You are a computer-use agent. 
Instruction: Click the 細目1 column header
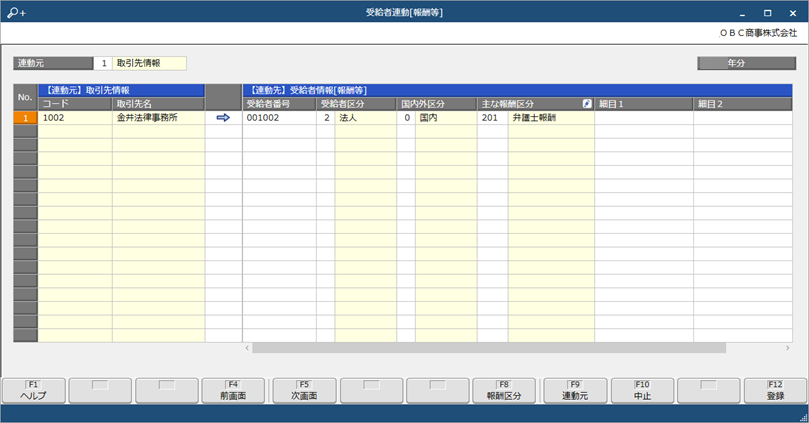[644, 104]
